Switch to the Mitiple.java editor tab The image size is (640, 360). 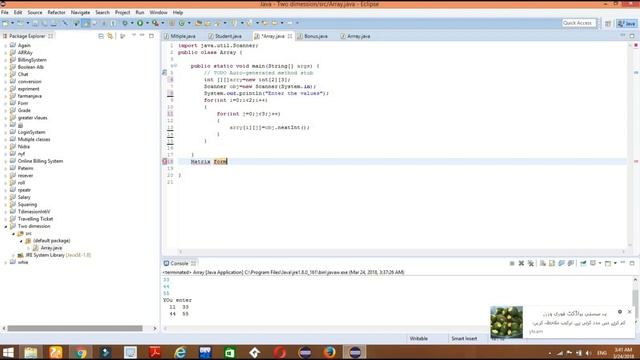tap(180, 36)
